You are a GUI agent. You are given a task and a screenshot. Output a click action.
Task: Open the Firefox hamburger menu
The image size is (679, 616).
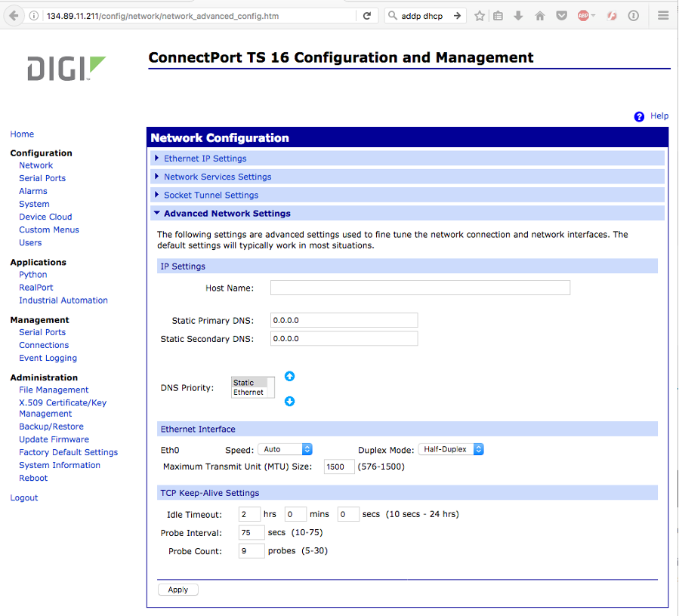(x=662, y=16)
